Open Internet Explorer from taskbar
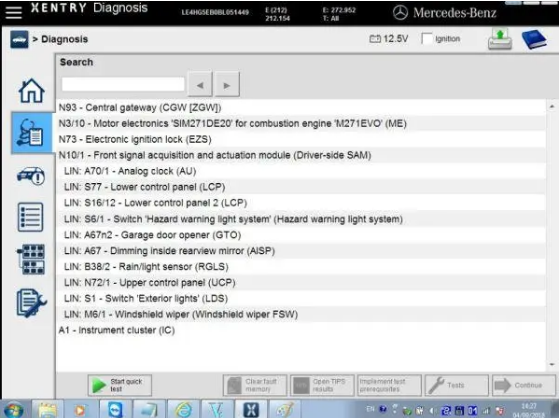This screenshot has height=418, width=559. [183, 410]
